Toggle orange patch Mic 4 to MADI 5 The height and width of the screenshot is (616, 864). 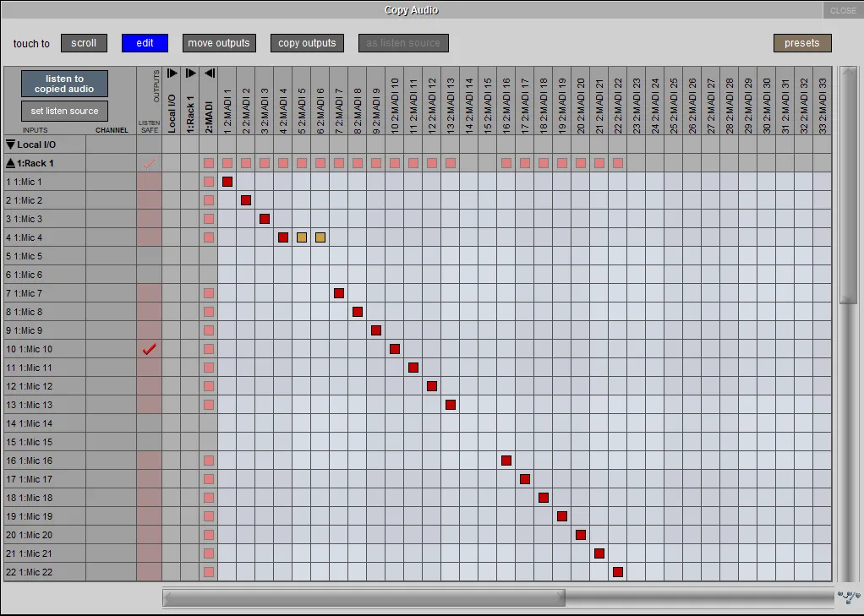302,237
